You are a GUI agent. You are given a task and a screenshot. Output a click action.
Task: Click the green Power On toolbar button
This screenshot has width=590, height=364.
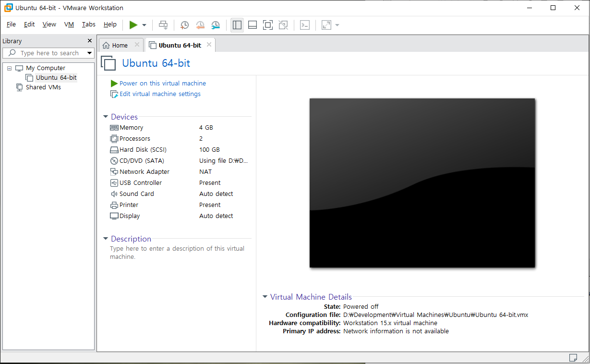[133, 25]
